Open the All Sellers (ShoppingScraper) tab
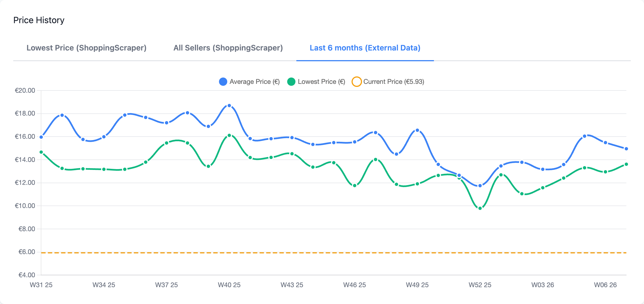644x304 pixels. [x=228, y=48]
